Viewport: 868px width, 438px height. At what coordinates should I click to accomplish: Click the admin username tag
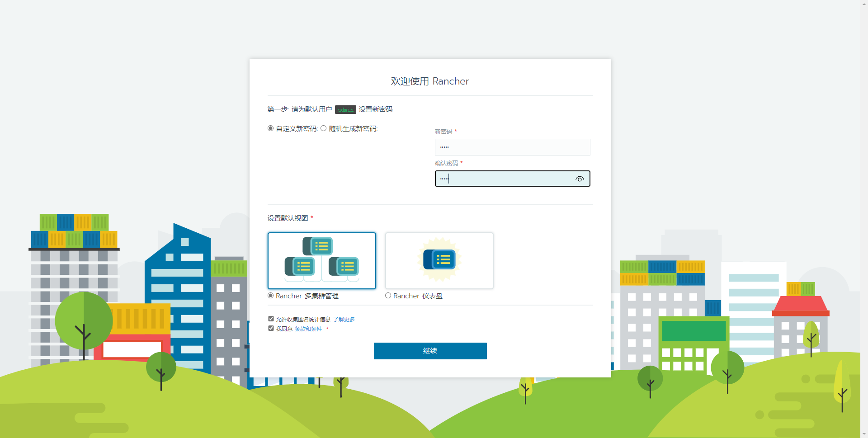tap(345, 109)
